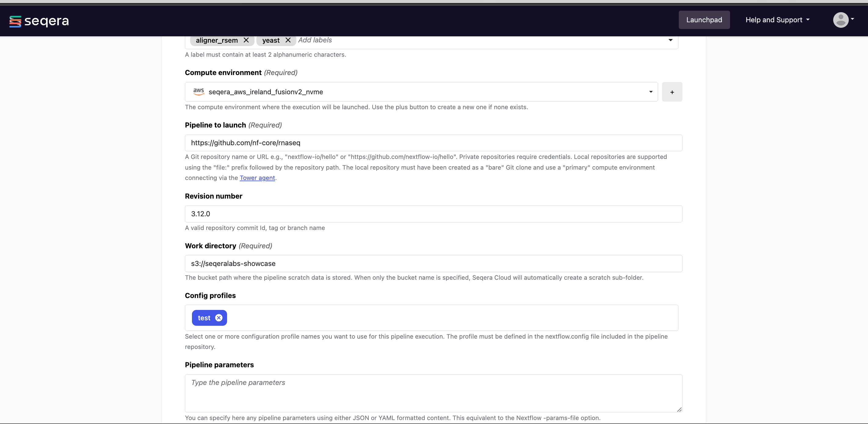Screen dimensions: 868x424
Task: Remove the algner_reem label tag
Action: click(x=246, y=40)
